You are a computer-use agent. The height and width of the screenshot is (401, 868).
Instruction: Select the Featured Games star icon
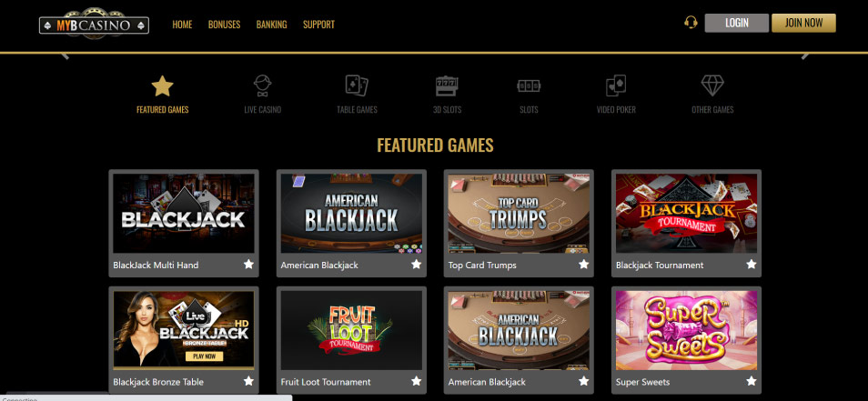[x=162, y=86]
